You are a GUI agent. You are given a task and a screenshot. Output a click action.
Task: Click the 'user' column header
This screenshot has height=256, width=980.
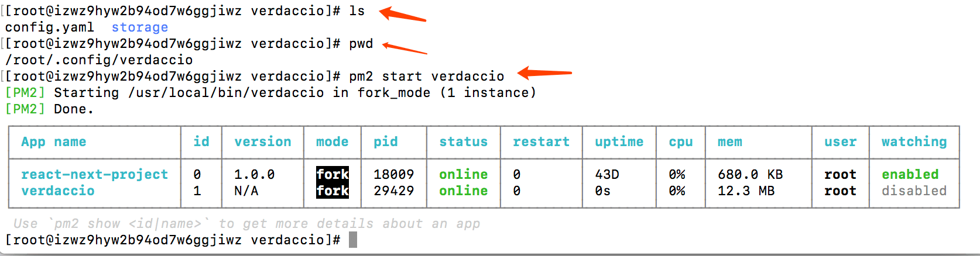pyautogui.click(x=841, y=142)
